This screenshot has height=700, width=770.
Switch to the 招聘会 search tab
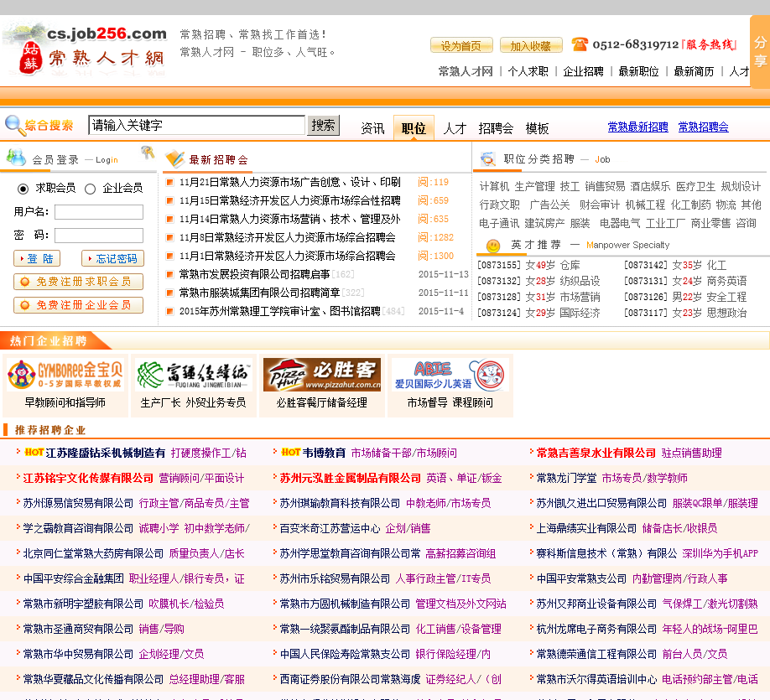pyautogui.click(x=496, y=128)
